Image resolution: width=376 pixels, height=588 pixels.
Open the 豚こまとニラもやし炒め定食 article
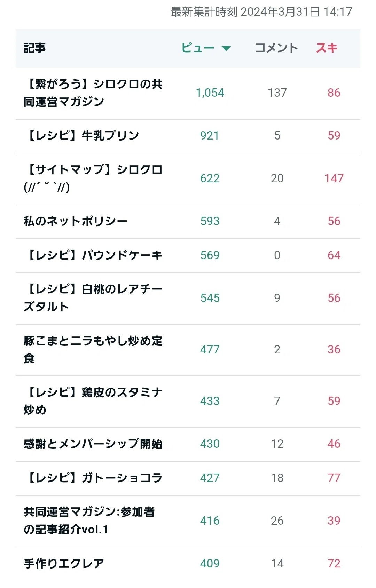point(93,350)
